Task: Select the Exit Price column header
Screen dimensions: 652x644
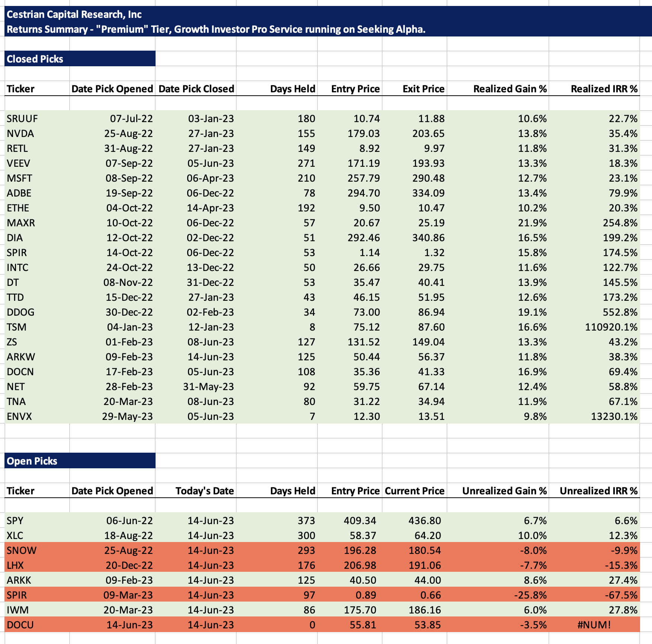Action: coord(424,89)
